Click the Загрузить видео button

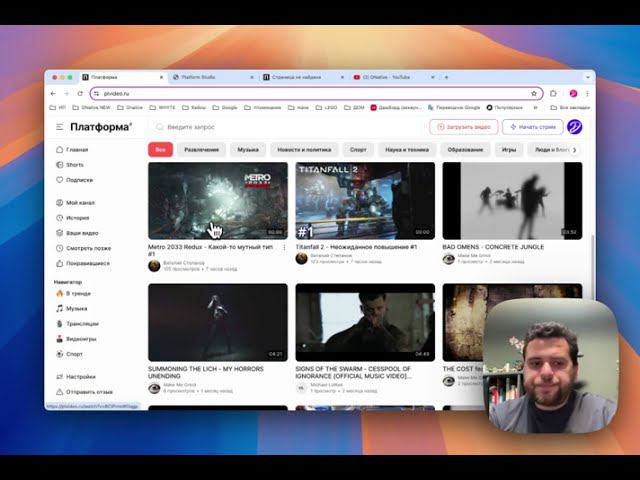point(464,127)
